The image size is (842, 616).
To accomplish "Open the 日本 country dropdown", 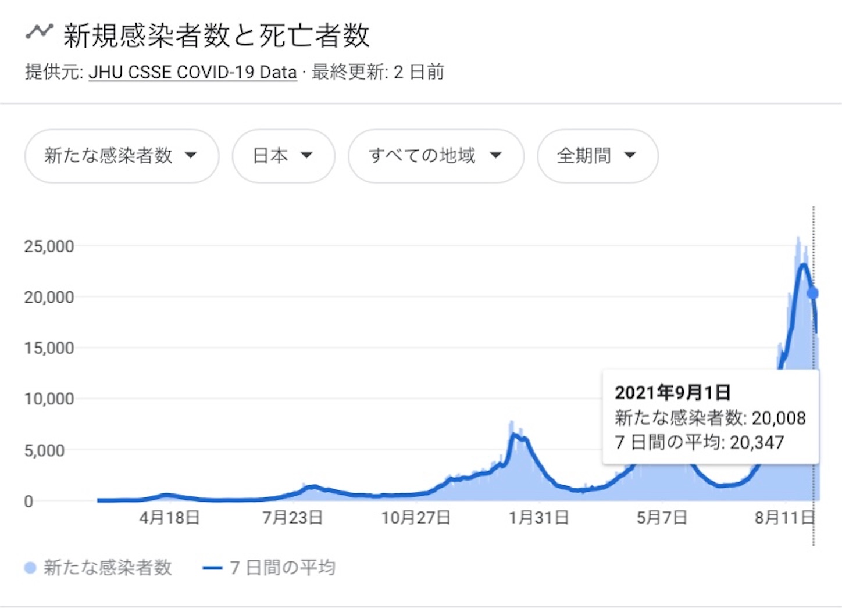I will 283,156.
